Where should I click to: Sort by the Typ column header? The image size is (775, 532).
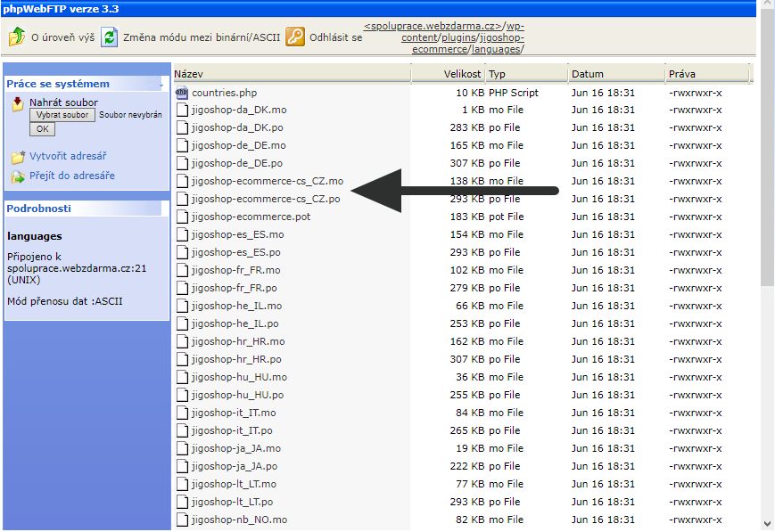tap(527, 74)
